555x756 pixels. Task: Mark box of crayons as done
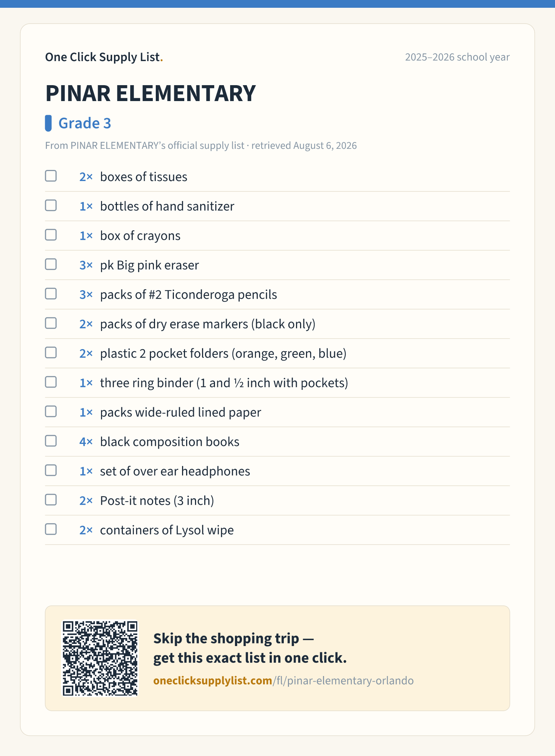pyautogui.click(x=51, y=235)
